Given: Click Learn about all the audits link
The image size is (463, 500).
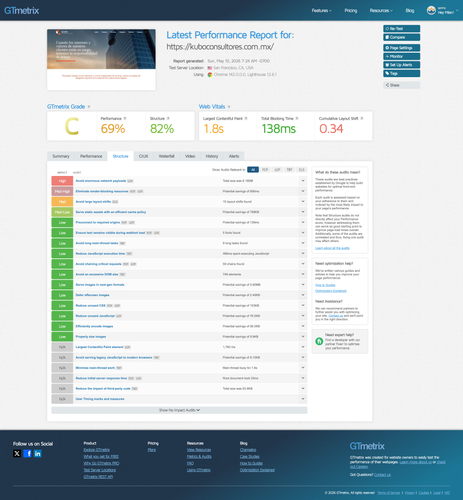Looking at the screenshot, I should 332,248.
